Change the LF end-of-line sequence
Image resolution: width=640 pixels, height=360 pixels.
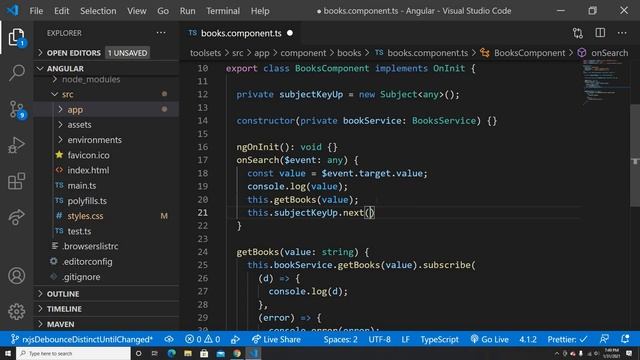point(405,339)
